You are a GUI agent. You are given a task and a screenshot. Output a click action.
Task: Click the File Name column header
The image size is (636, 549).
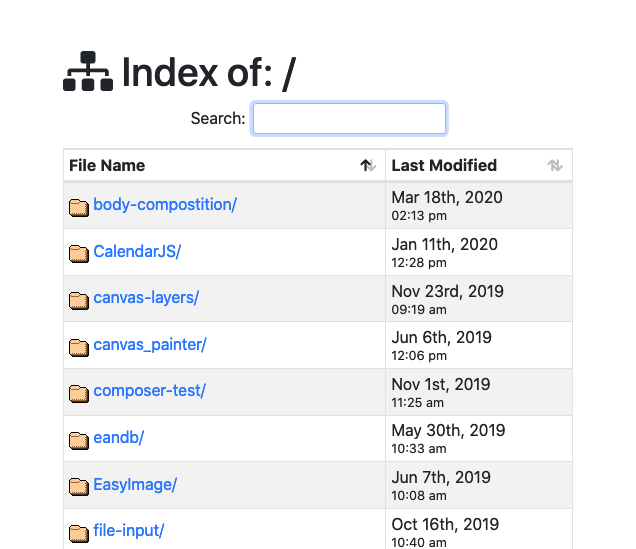pos(224,165)
